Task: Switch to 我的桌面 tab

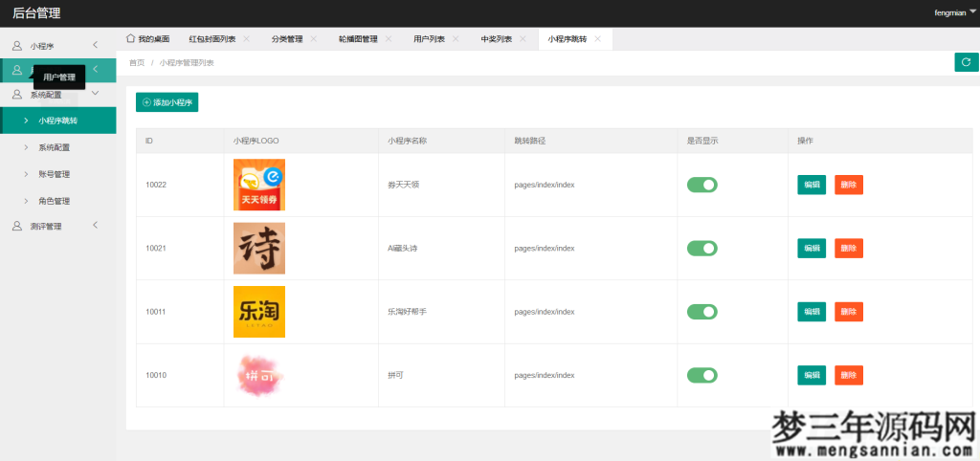Action: [x=148, y=38]
